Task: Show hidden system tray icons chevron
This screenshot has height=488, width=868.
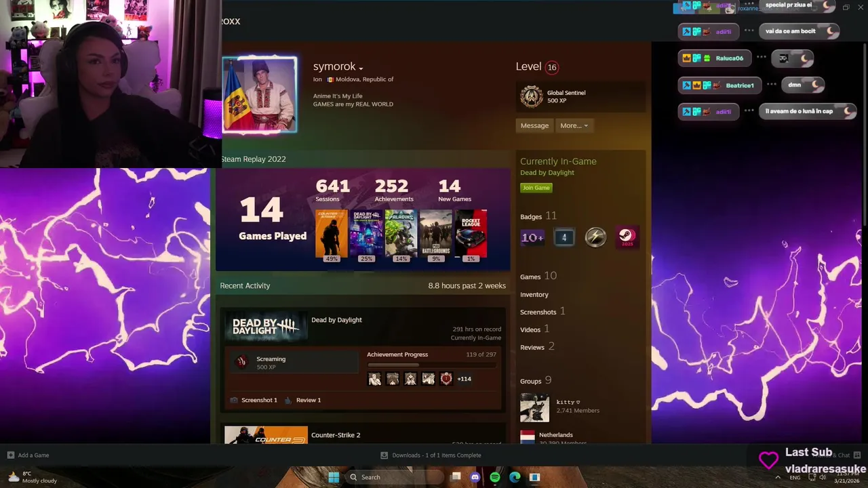Action: [x=778, y=477]
